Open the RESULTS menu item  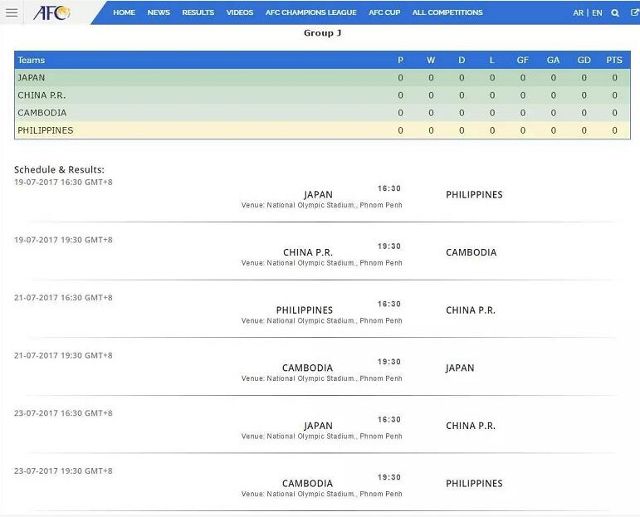click(198, 13)
